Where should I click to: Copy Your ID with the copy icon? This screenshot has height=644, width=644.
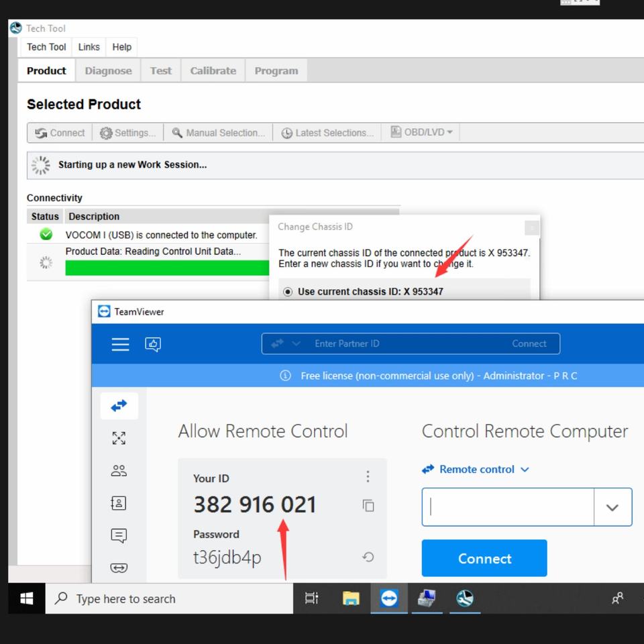coord(368,505)
